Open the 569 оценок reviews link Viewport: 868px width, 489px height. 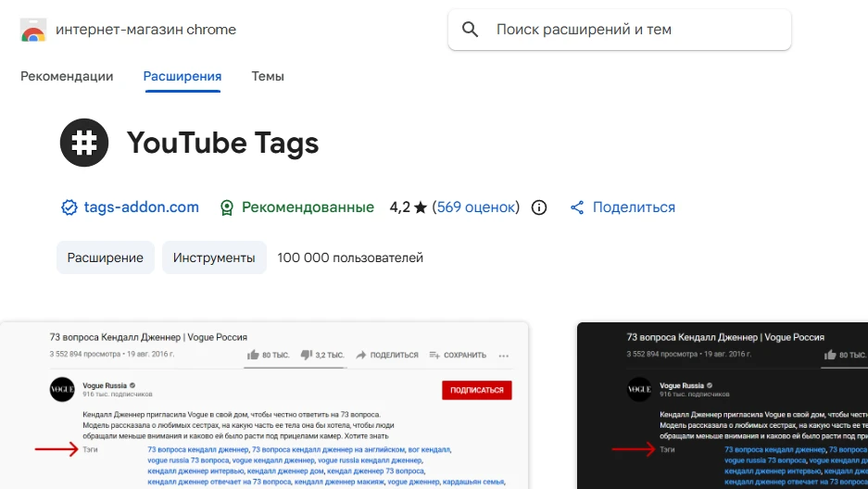(476, 207)
